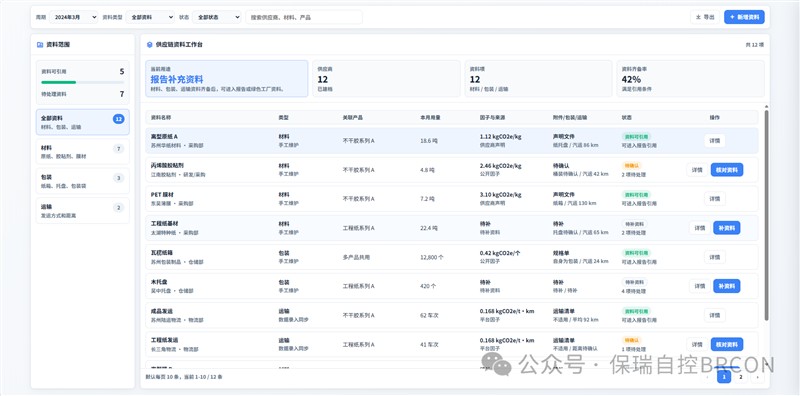The height and width of the screenshot is (396, 800).
Task: Focus the 搜索供应商、材料、产品 search box
Action: click(x=304, y=17)
